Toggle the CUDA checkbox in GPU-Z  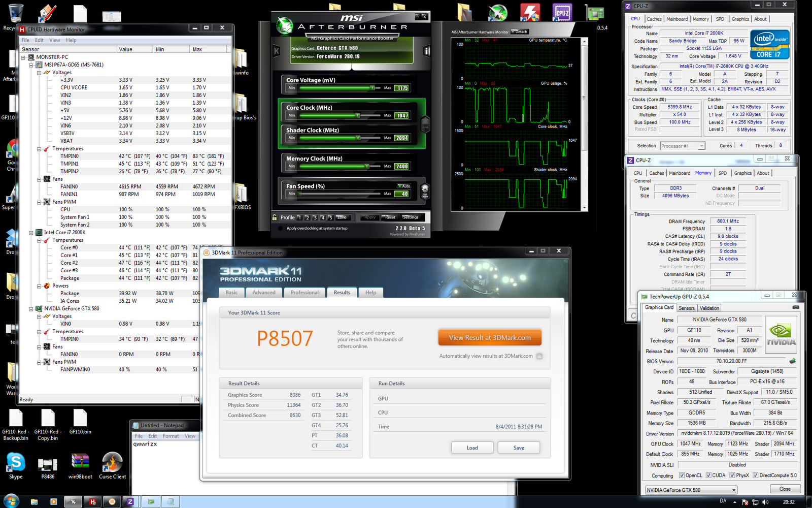(x=708, y=475)
